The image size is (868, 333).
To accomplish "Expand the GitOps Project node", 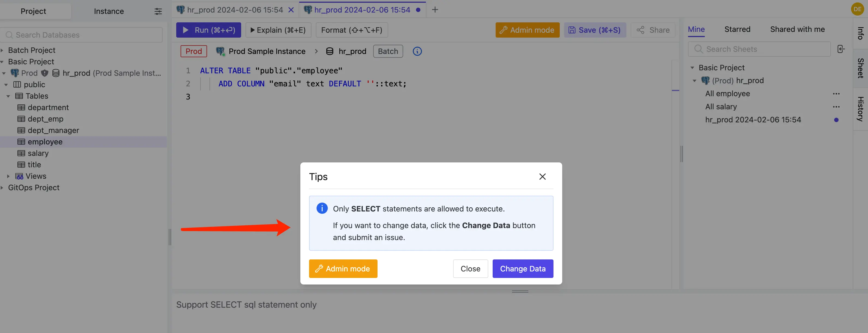I will click(x=2, y=187).
